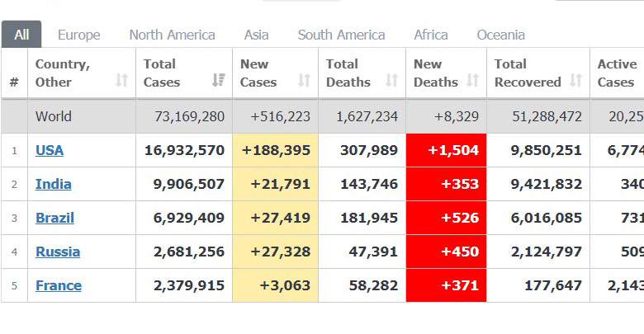Go to Brazil country page
The image size is (644, 334).
click(x=54, y=218)
